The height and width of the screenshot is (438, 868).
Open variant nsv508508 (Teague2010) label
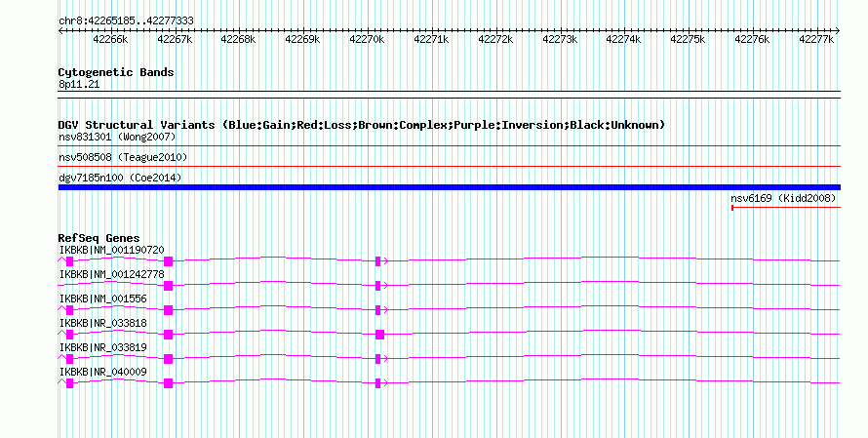tap(123, 157)
